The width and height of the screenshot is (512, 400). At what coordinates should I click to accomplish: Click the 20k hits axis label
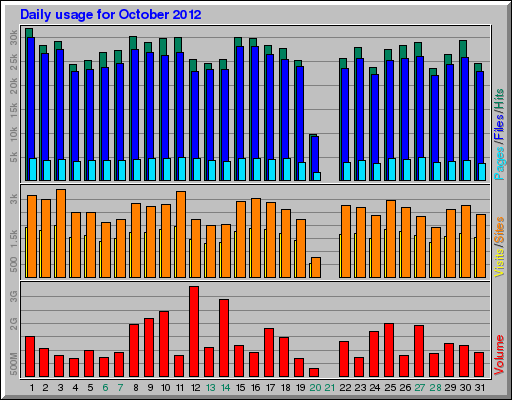coord(13,86)
